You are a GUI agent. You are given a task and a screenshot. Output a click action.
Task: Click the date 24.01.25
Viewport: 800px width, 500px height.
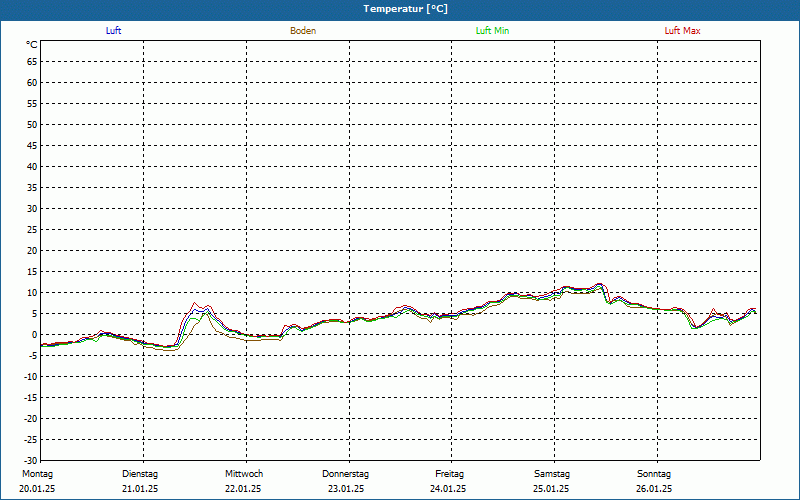448,489
